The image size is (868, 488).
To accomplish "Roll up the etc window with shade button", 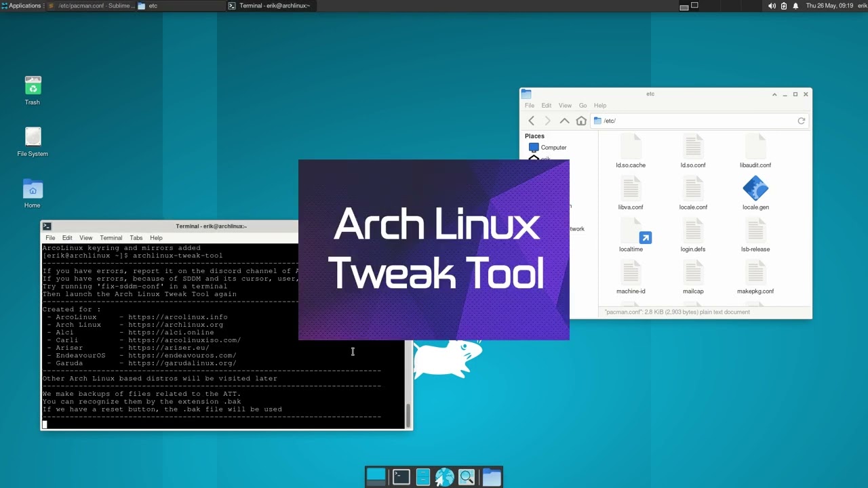I will click(774, 94).
